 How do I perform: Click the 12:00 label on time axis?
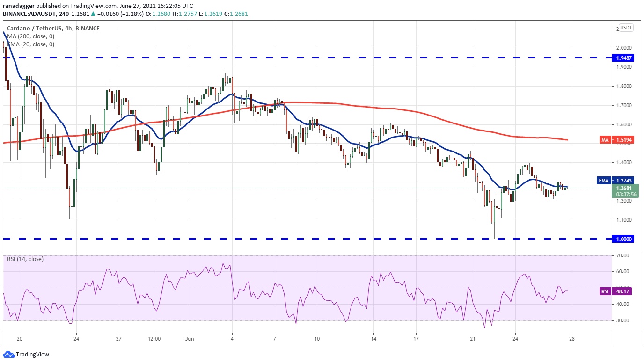click(x=154, y=339)
